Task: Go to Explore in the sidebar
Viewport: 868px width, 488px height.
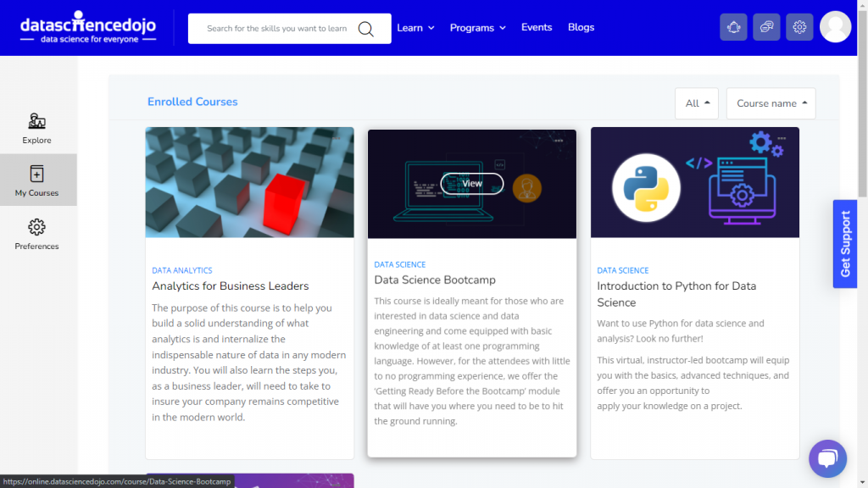Action: [x=37, y=129]
